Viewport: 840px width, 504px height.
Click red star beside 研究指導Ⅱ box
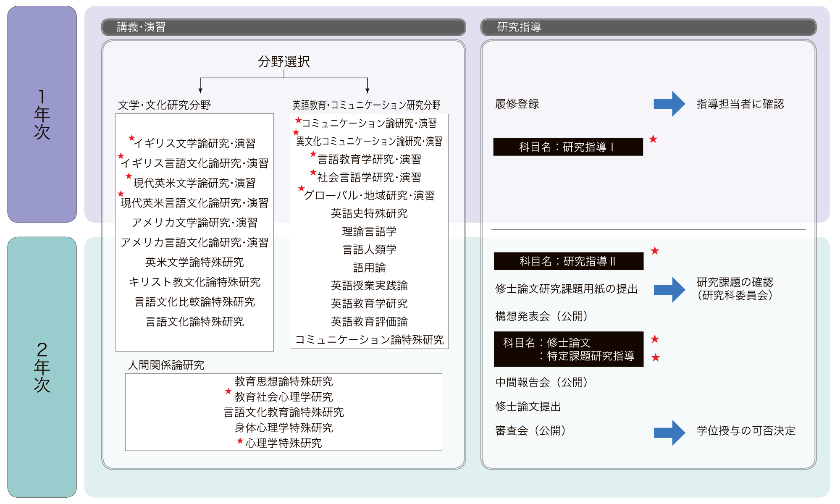pos(655,251)
